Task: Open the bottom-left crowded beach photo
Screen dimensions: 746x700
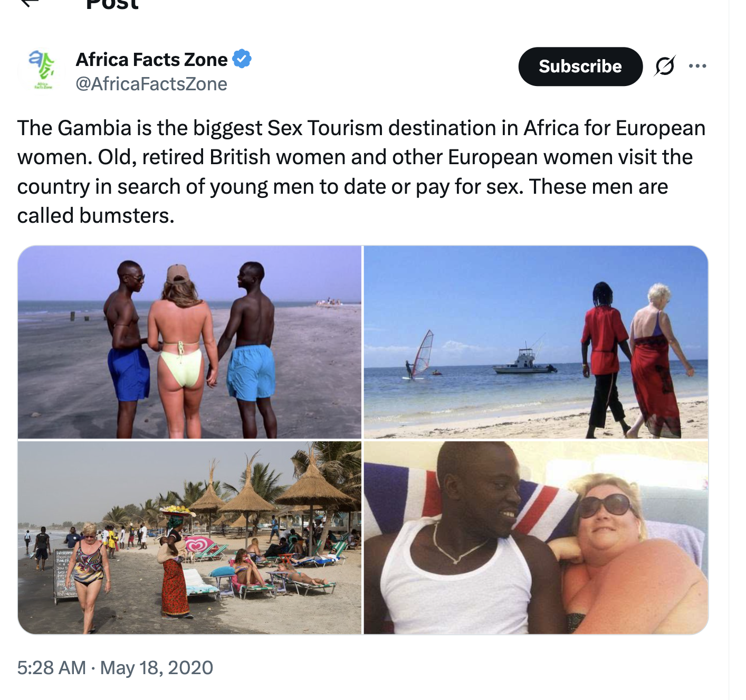Action: 189,537
